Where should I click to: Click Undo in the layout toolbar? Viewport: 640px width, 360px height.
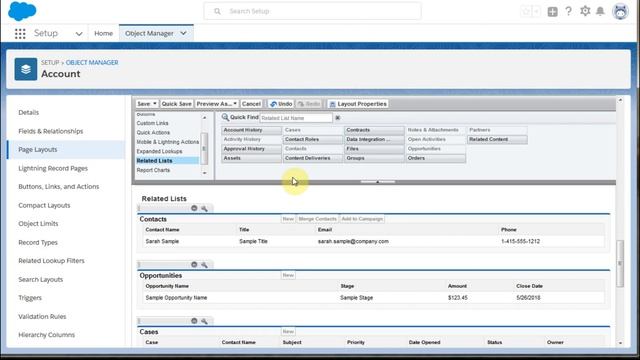281,104
